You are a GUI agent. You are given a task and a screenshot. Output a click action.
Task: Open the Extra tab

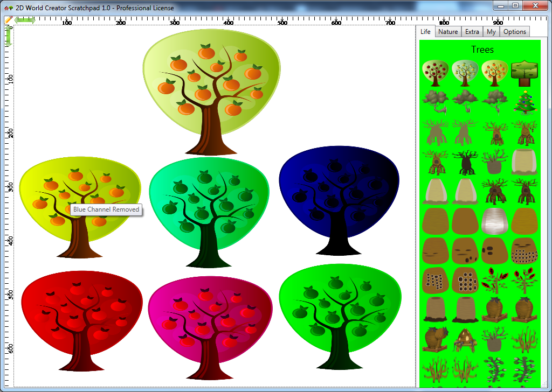point(472,32)
